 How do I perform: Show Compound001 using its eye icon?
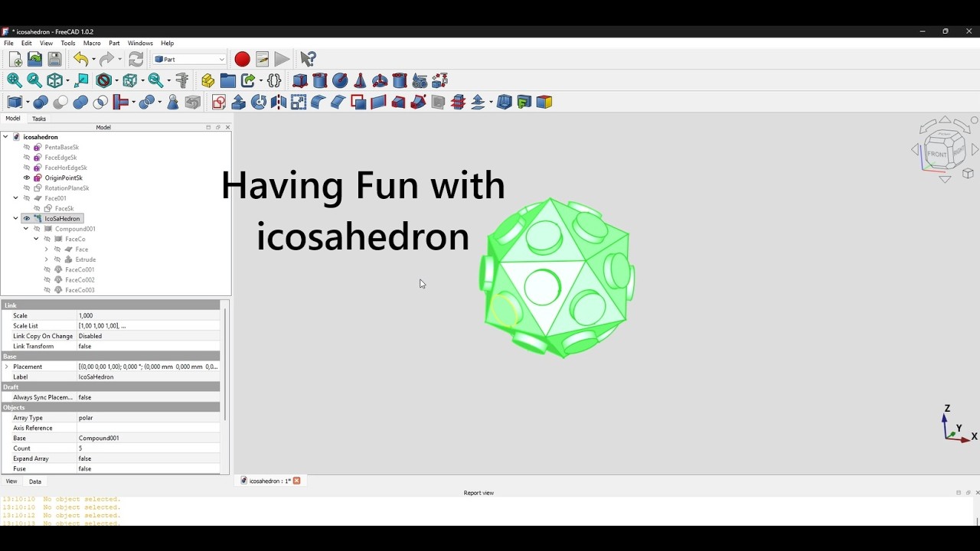point(37,229)
